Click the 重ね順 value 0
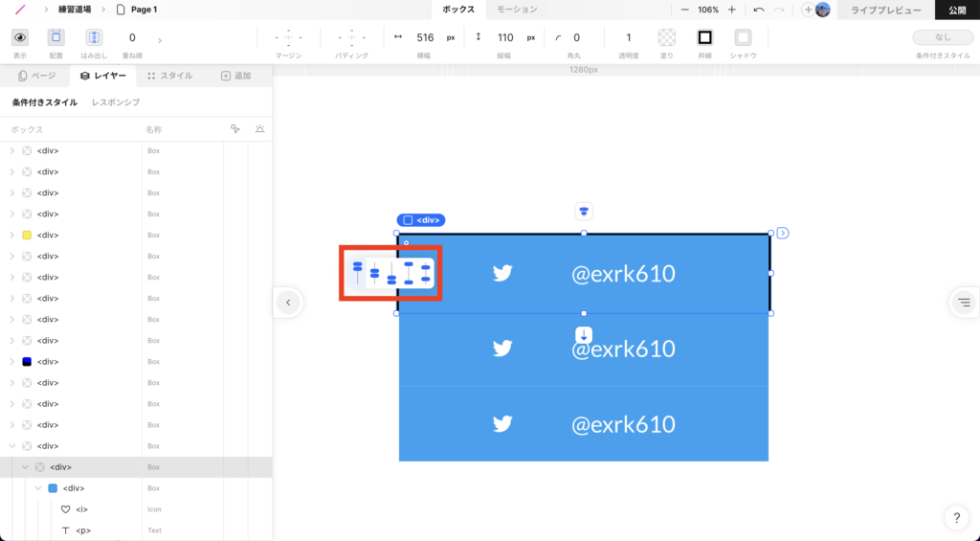The width and height of the screenshot is (980, 541). (x=132, y=37)
